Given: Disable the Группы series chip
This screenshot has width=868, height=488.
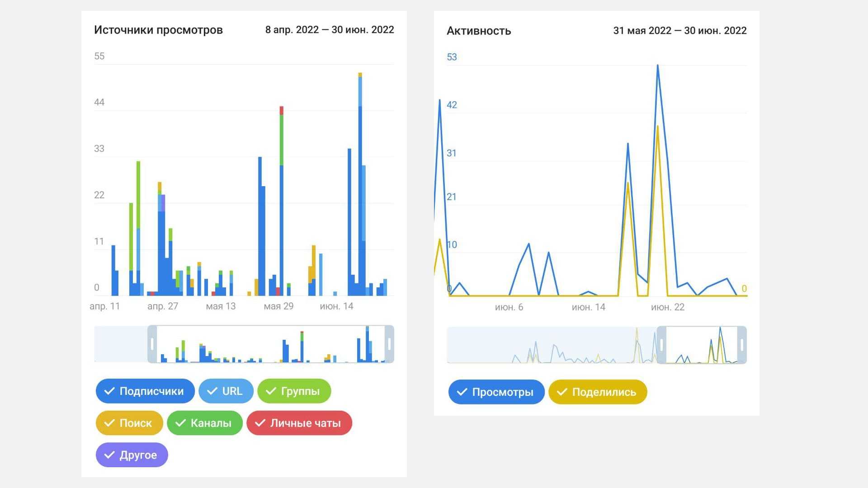Looking at the screenshot, I should tap(294, 391).
